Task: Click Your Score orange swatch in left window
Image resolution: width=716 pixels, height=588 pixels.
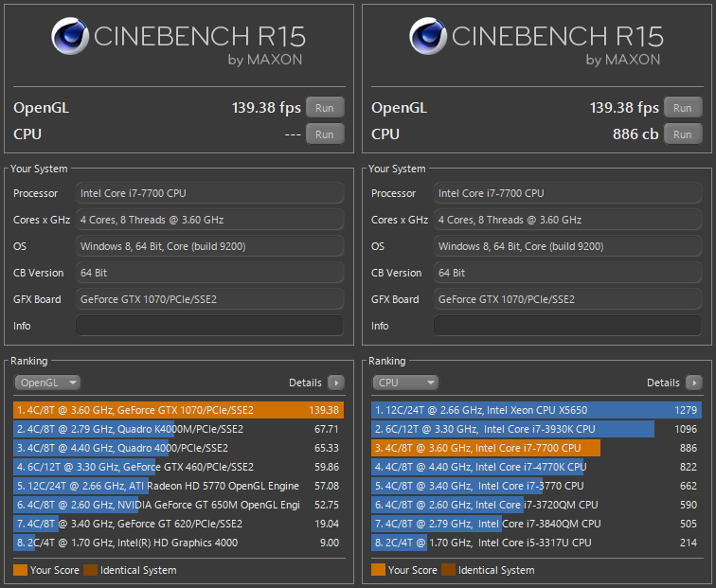Action: [x=20, y=570]
